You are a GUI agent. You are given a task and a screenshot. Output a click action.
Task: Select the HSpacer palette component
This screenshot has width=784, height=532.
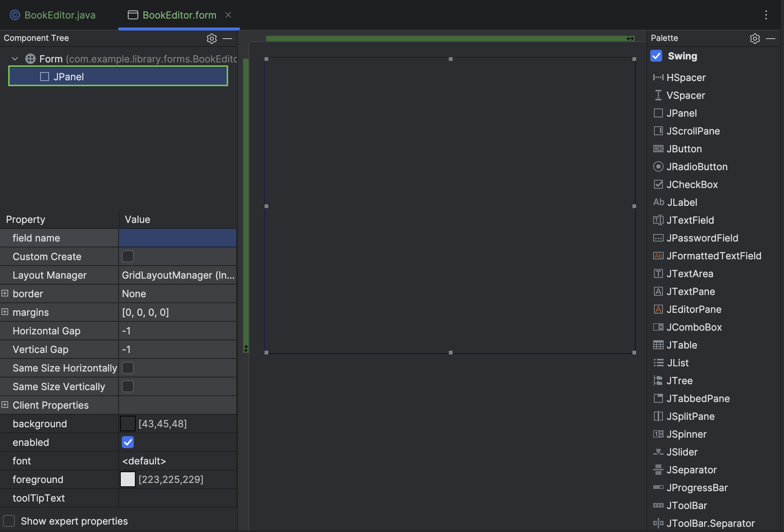pyautogui.click(x=686, y=77)
